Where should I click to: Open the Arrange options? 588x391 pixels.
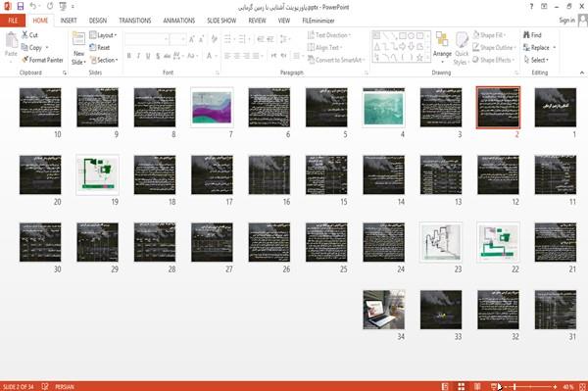point(442,48)
